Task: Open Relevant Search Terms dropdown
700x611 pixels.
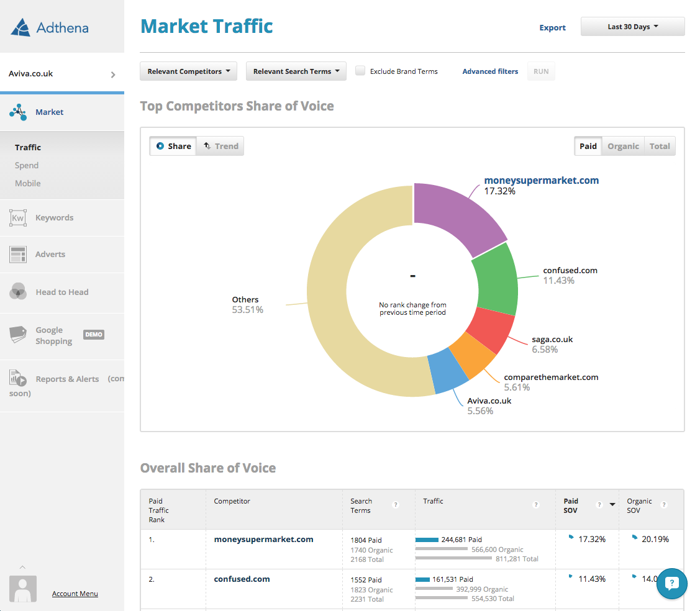Action: tap(296, 71)
